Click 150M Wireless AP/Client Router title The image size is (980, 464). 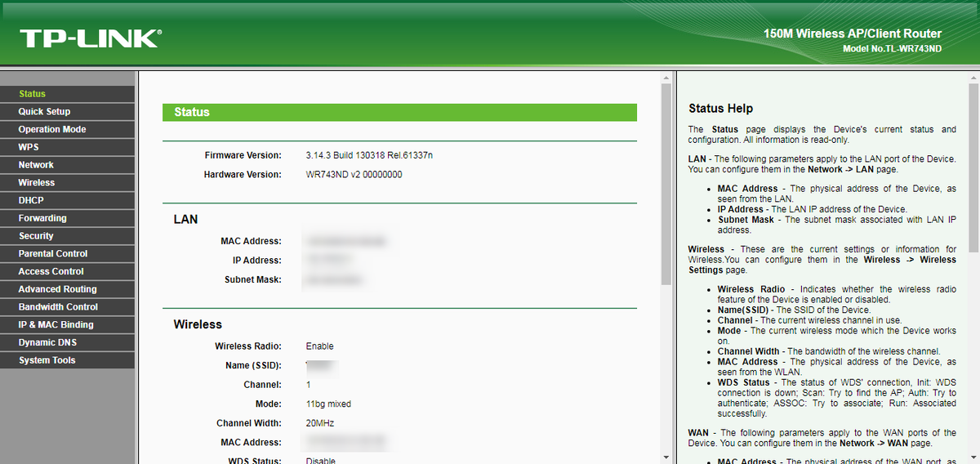tap(853, 34)
